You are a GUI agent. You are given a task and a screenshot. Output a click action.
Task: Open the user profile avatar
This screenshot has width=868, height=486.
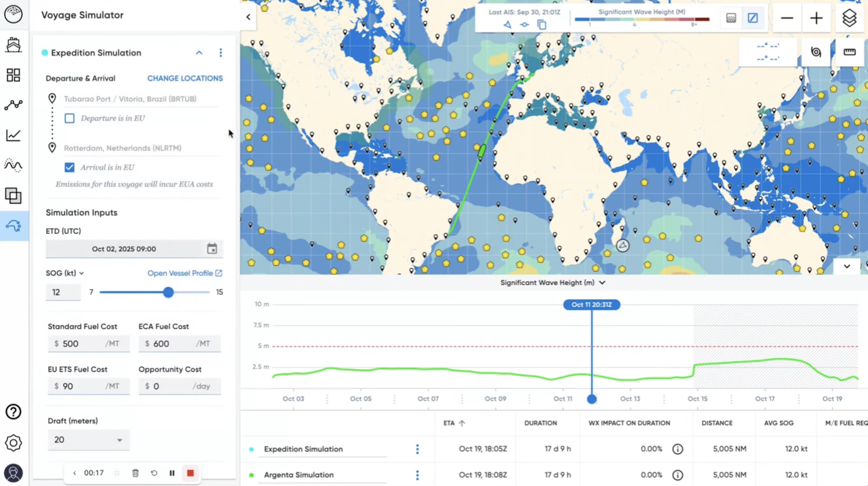tap(14, 473)
